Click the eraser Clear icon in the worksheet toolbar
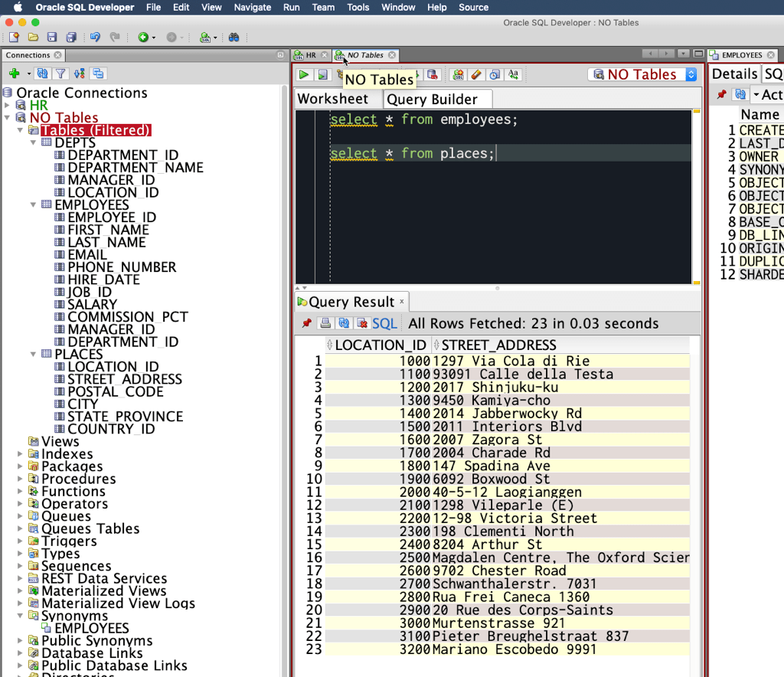Screen dimensions: 784x677 [x=476, y=75]
